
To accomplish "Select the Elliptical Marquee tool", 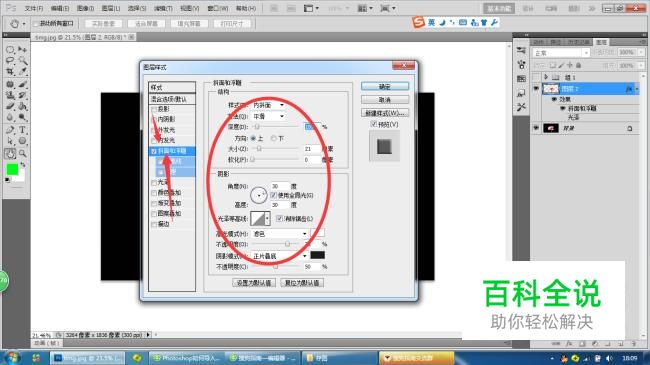I will [x=10, y=50].
